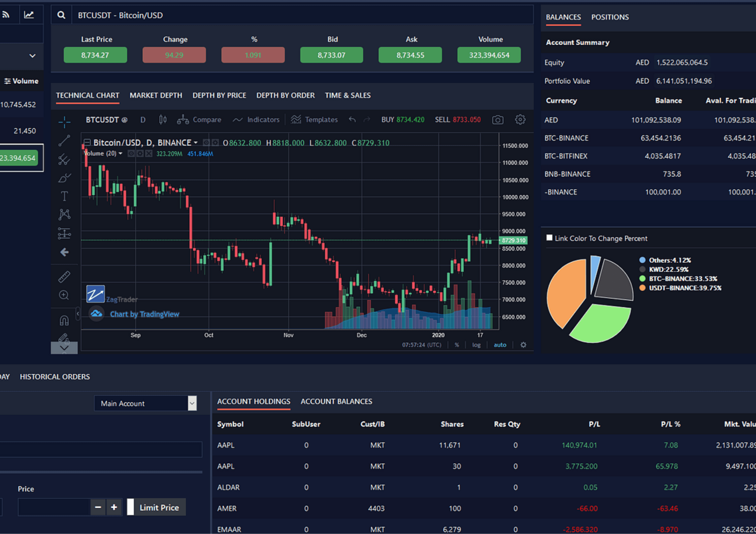This screenshot has height=534, width=756.
Task: Click BUY 8734.420 button
Action: coord(403,120)
